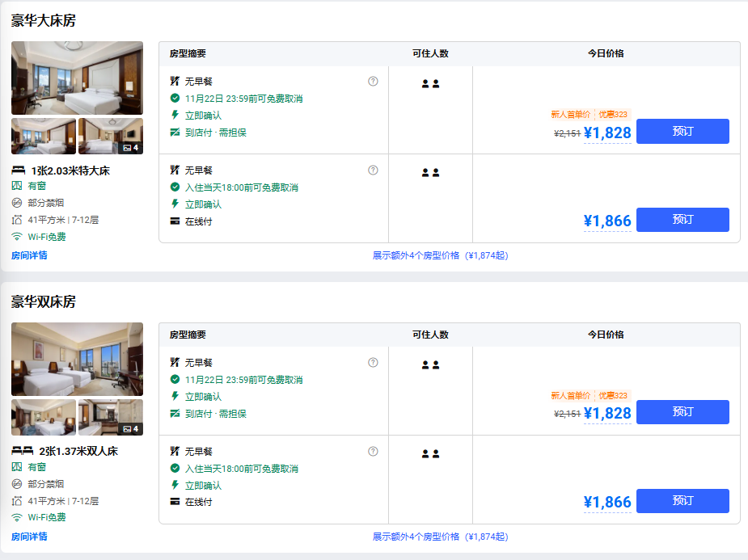Click help icon on 豪华双床房 online-payment rate
This screenshot has width=748, height=560.
coord(373,451)
